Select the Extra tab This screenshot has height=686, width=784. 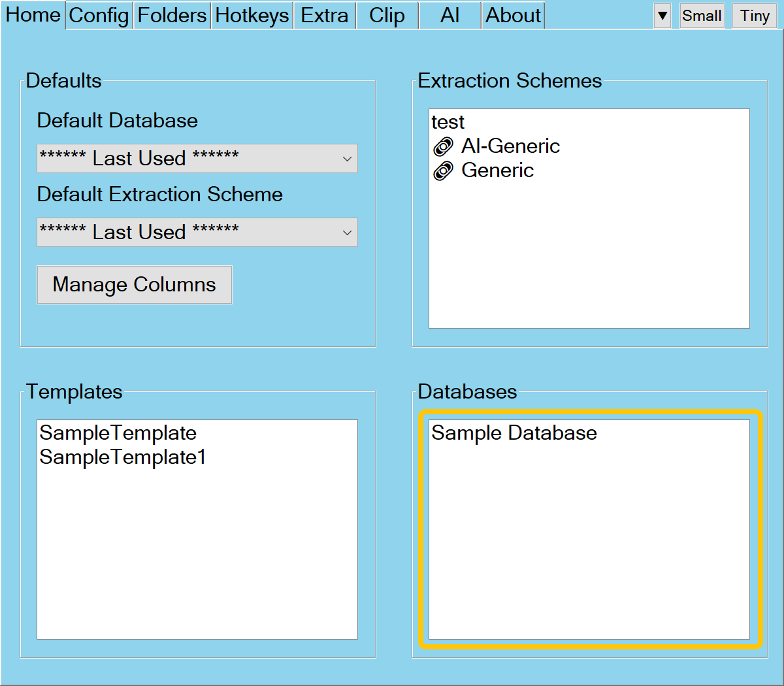tap(324, 16)
